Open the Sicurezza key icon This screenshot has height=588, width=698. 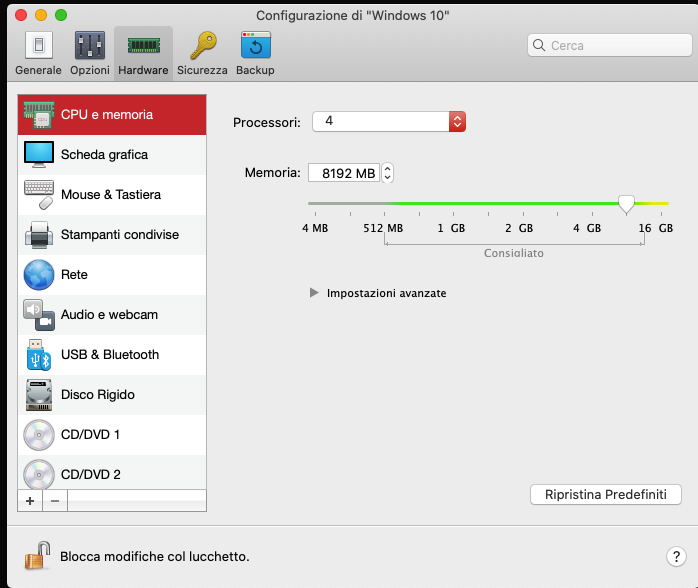click(x=203, y=45)
